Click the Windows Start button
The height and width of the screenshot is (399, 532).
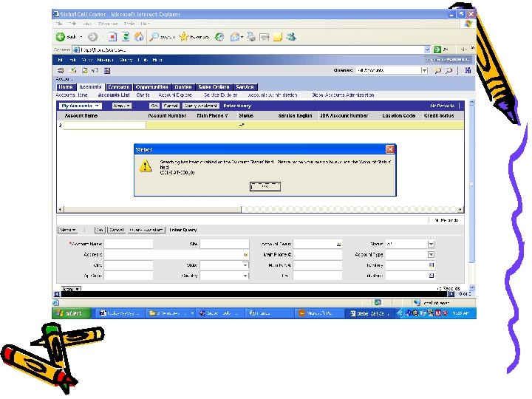pyautogui.click(x=72, y=313)
